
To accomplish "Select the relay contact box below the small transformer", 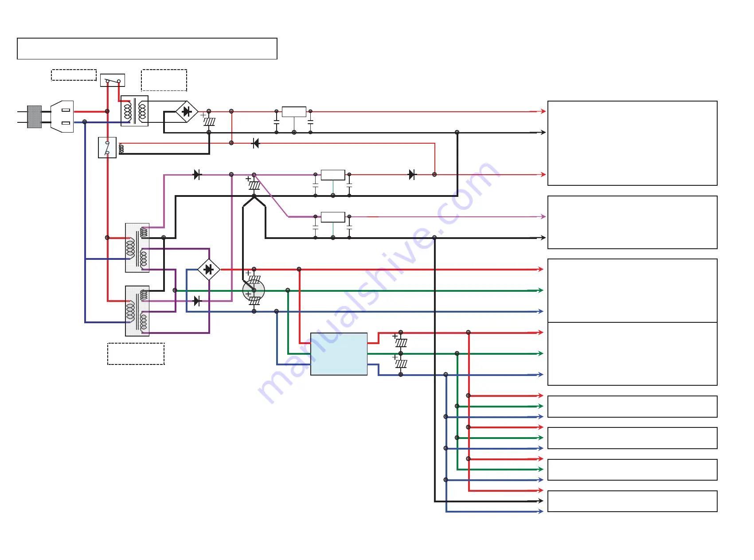I will tap(107, 148).
